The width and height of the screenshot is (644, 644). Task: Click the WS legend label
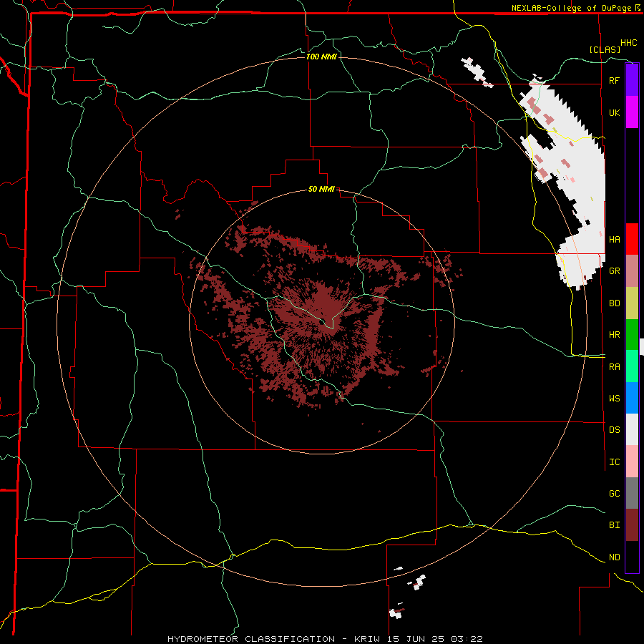(614, 399)
